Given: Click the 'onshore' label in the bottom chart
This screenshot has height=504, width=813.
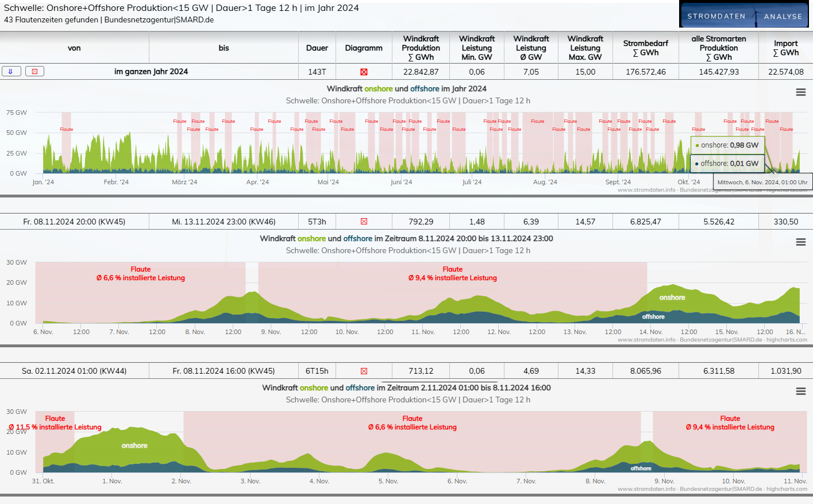Looking at the screenshot, I should [x=134, y=445].
